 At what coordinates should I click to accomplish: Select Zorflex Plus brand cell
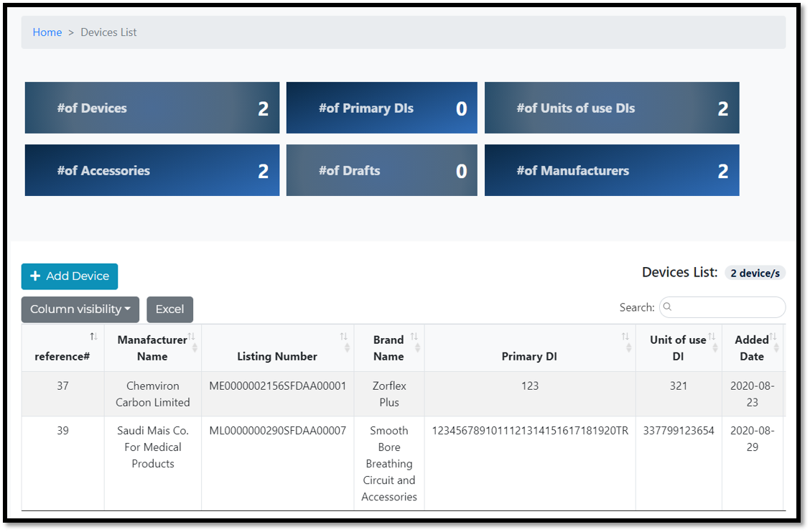click(x=389, y=394)
